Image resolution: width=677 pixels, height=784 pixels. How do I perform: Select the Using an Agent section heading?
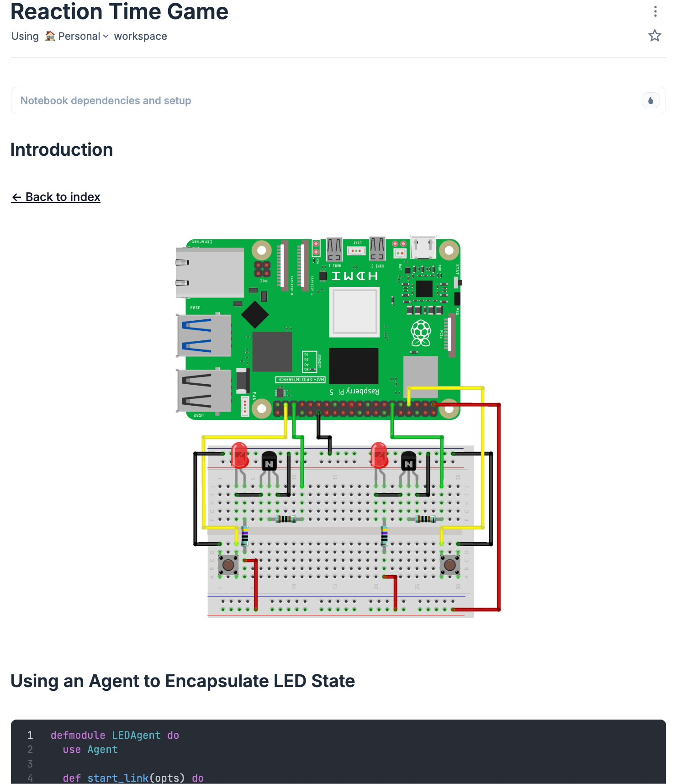pos(183,681)
